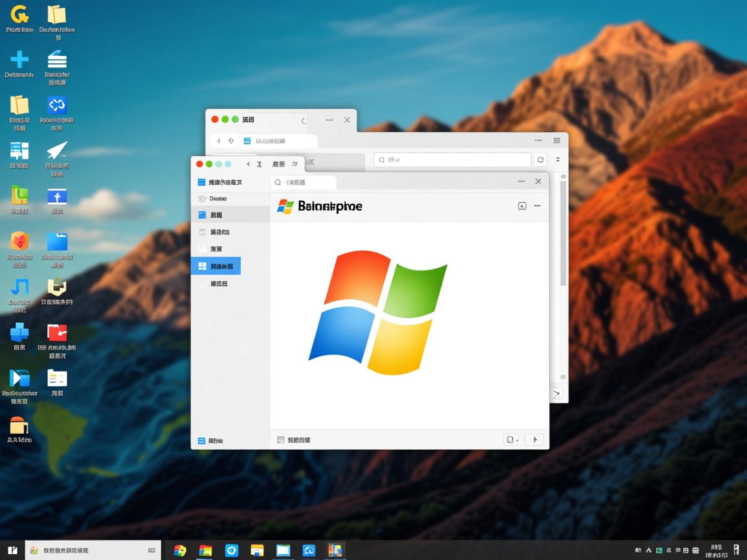This screenshot has width=747, height=560.
Task: Open the blue Facebook-style f desktop icon
Action: (57, 196)
